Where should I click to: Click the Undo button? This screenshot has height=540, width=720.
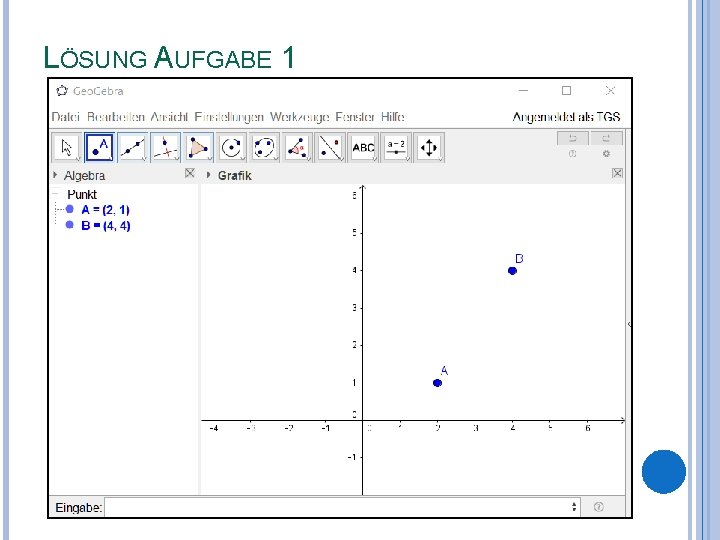tap(573, 138)
